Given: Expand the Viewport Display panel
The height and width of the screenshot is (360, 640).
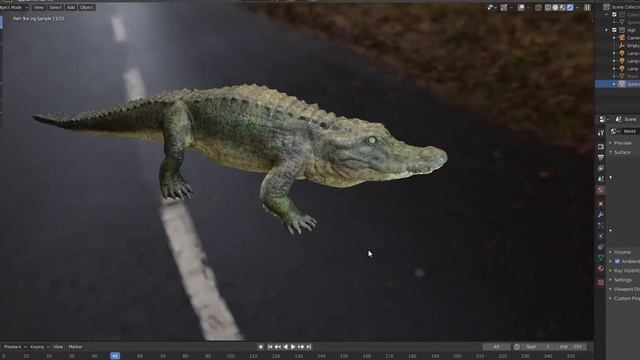Looking at the screenshot, I should click(x=624, y=289).
